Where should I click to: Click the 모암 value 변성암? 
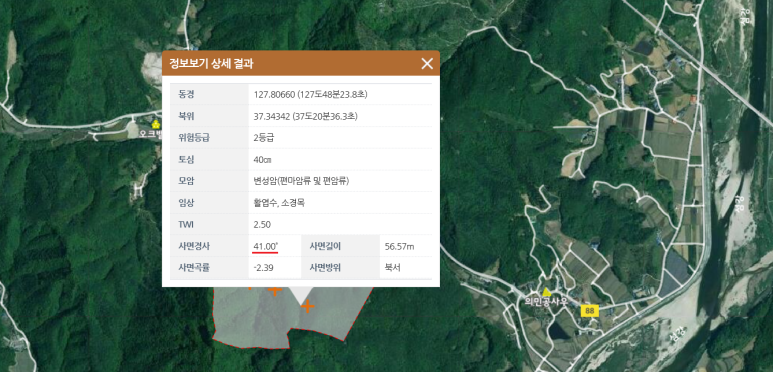tap(301, 181)
